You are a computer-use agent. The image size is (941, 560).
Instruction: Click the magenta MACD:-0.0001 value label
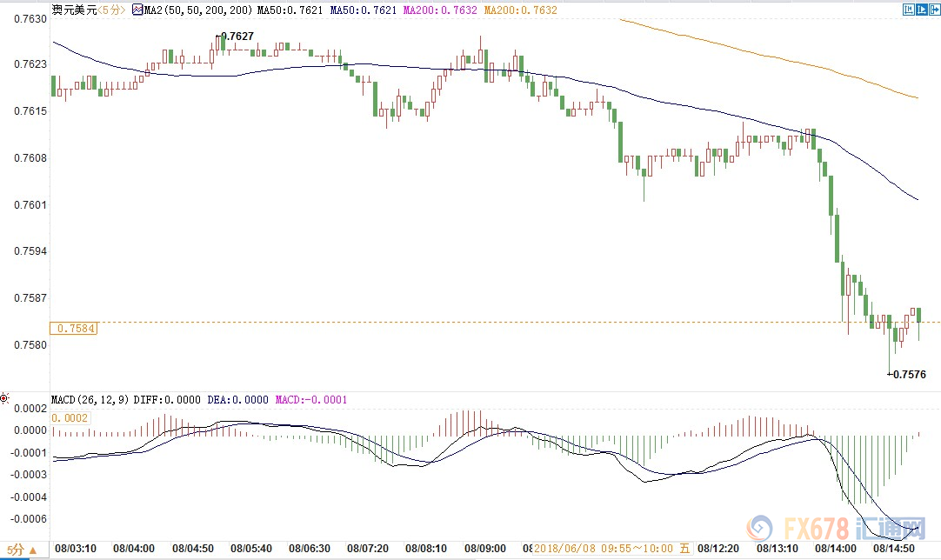(311, 399)
